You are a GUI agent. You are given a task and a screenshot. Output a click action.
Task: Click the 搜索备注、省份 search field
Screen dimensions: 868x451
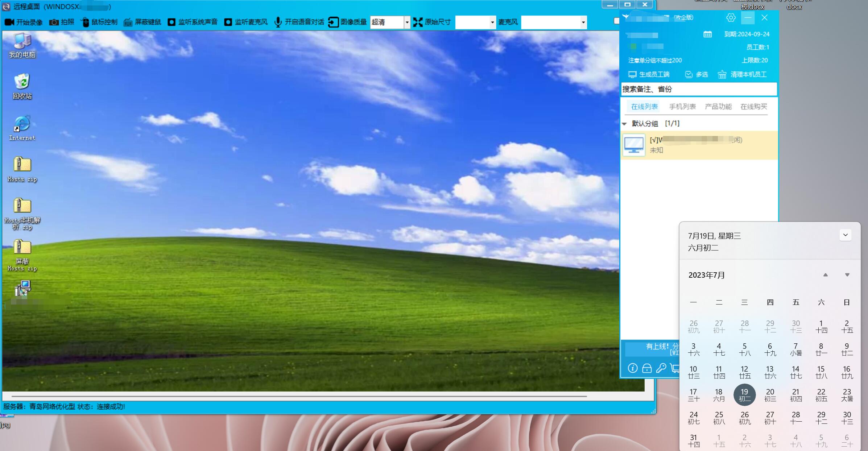[x=699, y=89]
